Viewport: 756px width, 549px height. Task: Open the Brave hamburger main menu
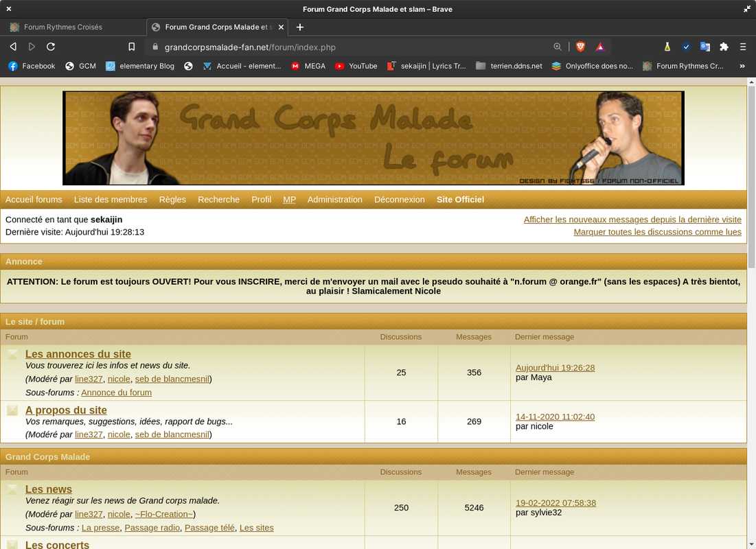pos(743,47)
